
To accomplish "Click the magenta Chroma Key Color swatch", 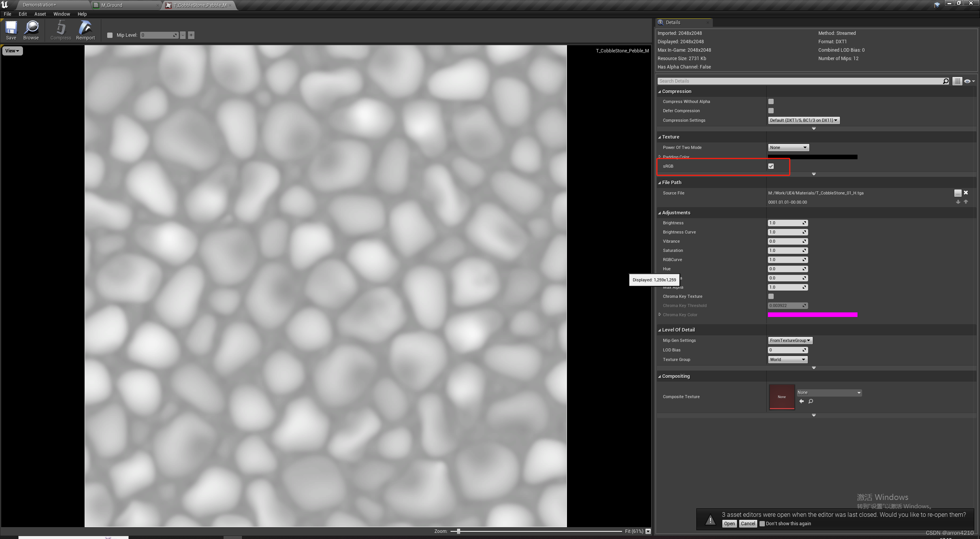I will (x=812, y=315).
